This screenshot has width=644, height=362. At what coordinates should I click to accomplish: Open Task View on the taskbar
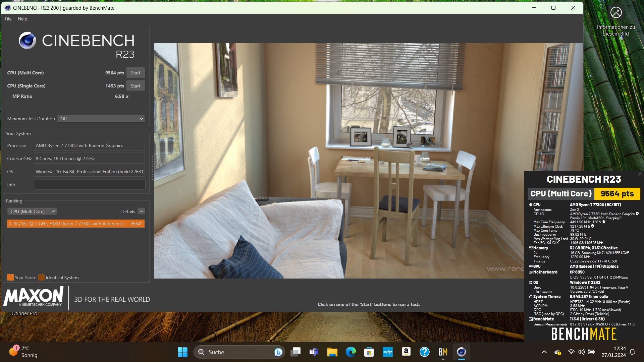click(x=296, y=352)
